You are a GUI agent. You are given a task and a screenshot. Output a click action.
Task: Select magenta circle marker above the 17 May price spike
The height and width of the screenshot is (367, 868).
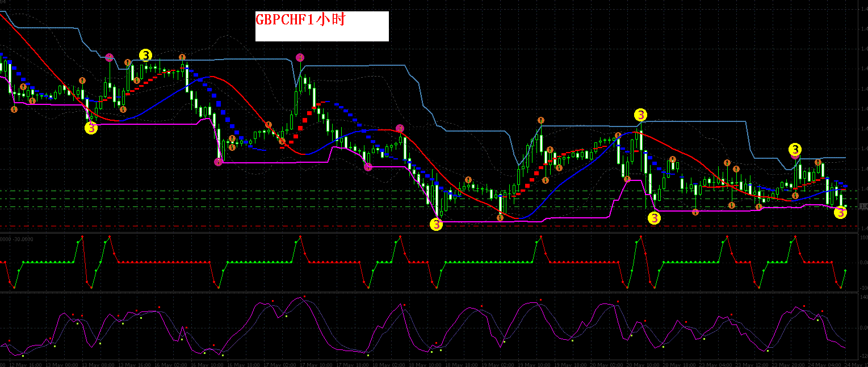click(x=300, y=57)
